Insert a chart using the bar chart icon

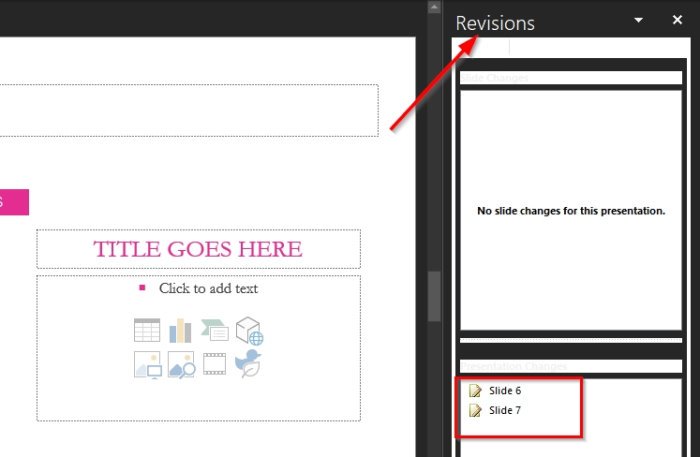pyautogui.click(x=180, y=331)
